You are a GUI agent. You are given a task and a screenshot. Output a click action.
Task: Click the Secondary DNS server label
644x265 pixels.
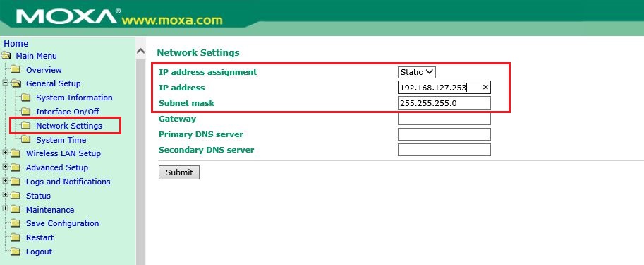click(x=206, y=150)
